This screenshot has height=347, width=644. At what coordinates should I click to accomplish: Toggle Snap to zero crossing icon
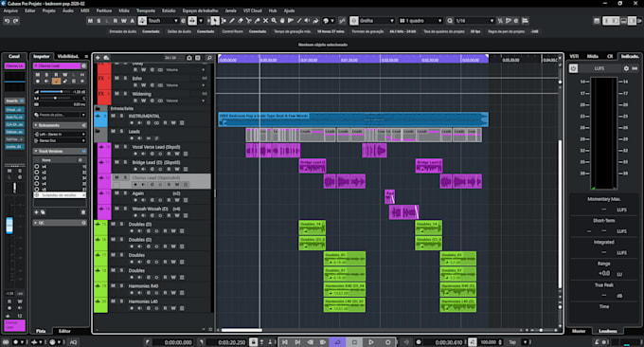[x=342, y=21]
